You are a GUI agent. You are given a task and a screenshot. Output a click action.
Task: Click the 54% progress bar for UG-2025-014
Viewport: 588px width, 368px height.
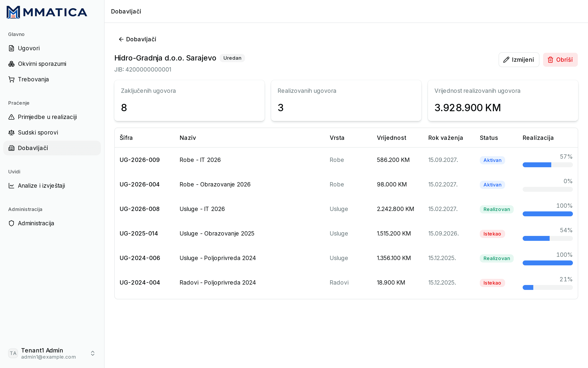[x=548, y=239]
